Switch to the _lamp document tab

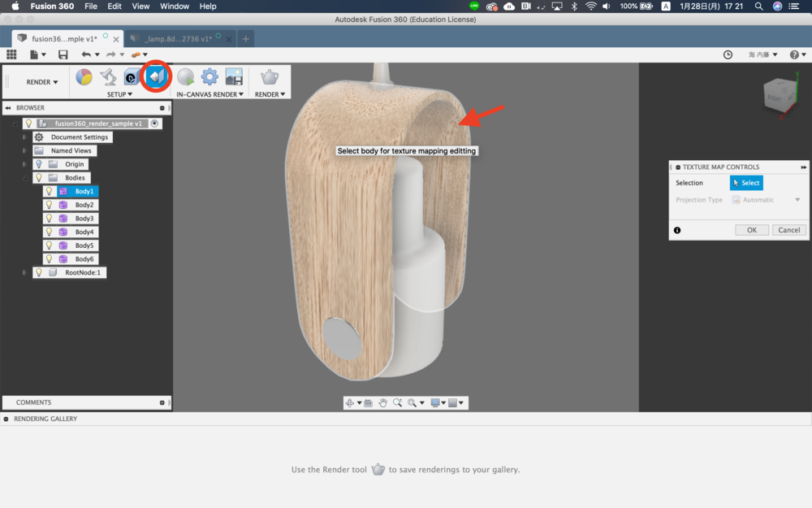pos(177,38)
